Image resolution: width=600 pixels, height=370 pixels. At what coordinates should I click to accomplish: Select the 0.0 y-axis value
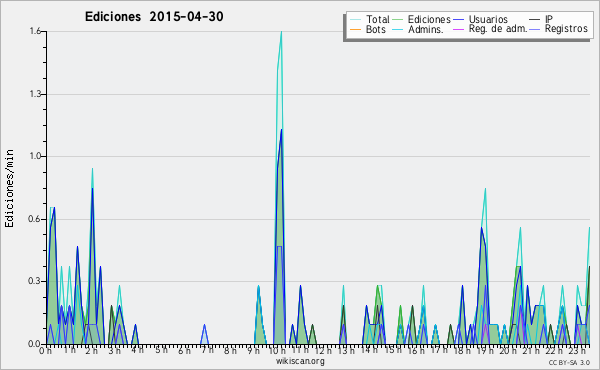35,344
